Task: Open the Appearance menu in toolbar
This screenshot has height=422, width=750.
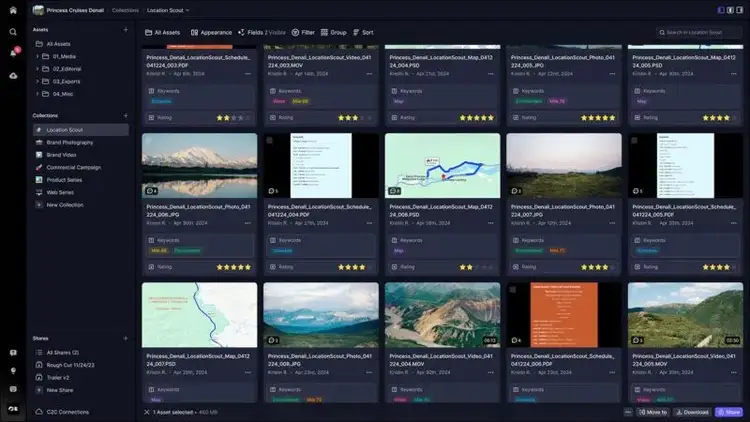Action: (211, 32)
